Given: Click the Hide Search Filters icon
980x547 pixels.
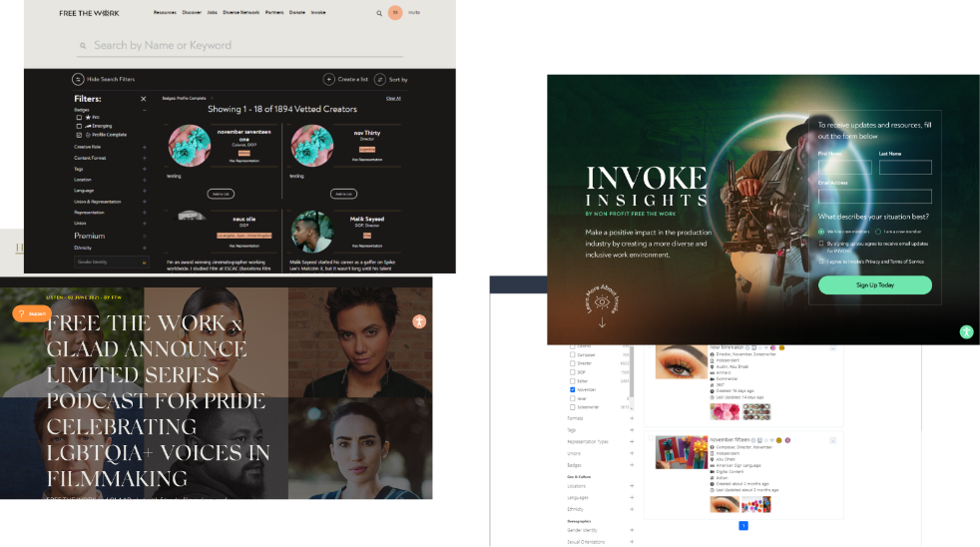Looking at the screenshot, I should (x=78, y=79).
